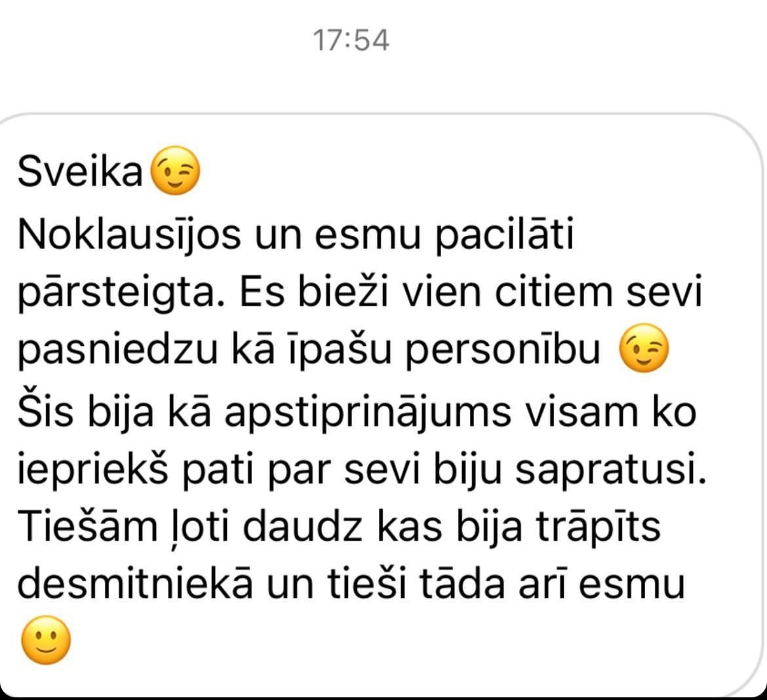Click the word "trāpīts"
767x700 pixels.
[x=599, y=526]
